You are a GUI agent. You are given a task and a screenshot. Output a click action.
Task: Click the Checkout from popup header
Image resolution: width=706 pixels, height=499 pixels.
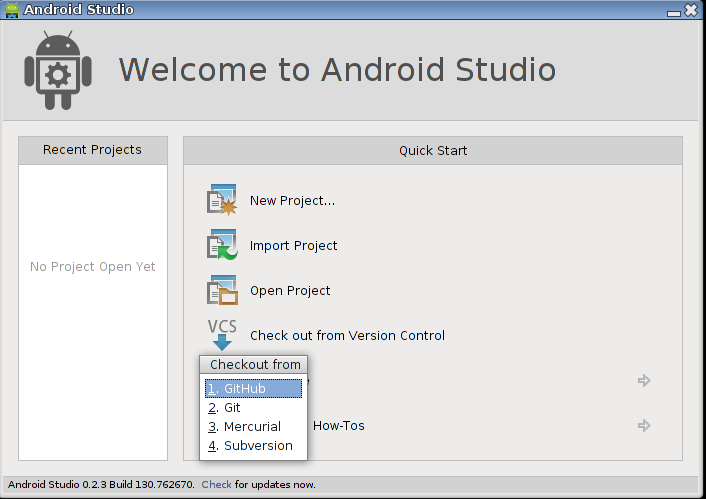(253, 364)
